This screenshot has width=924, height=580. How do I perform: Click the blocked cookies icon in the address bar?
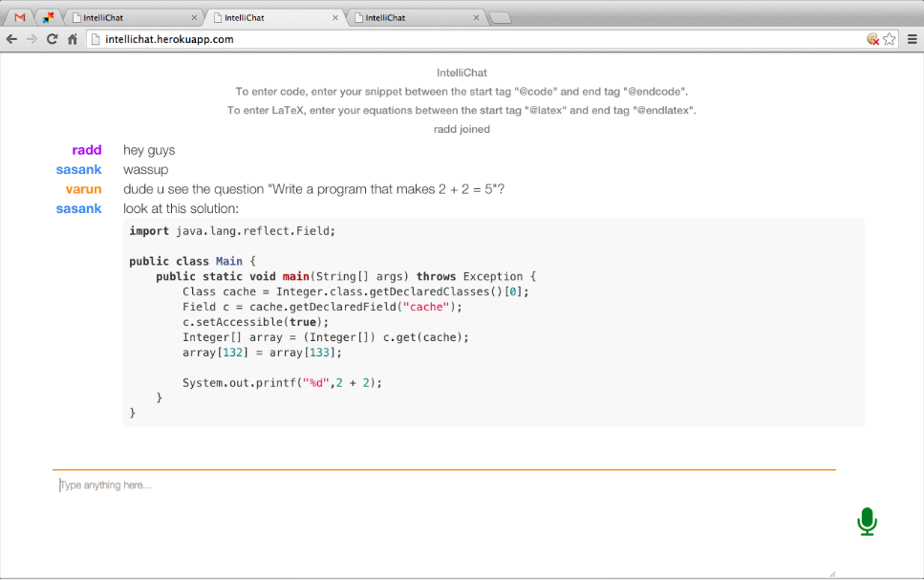click(872, 39)
